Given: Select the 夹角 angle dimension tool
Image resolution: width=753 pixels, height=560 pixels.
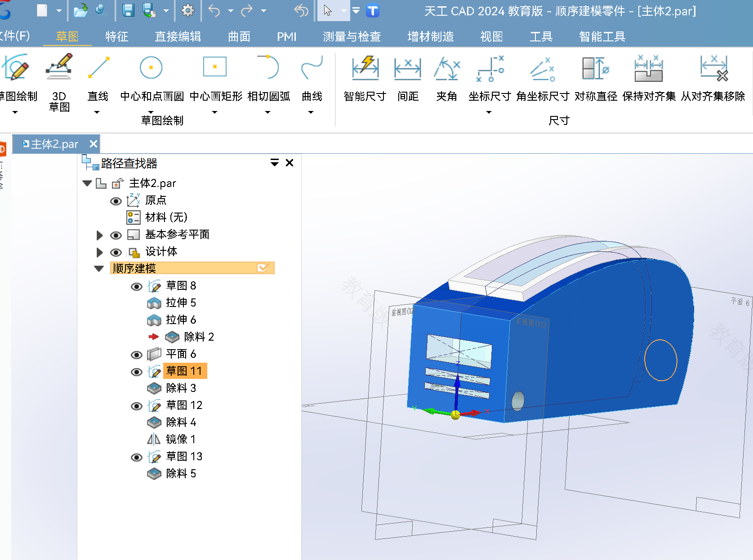Looking at the screenshot, I should [446, 77].
